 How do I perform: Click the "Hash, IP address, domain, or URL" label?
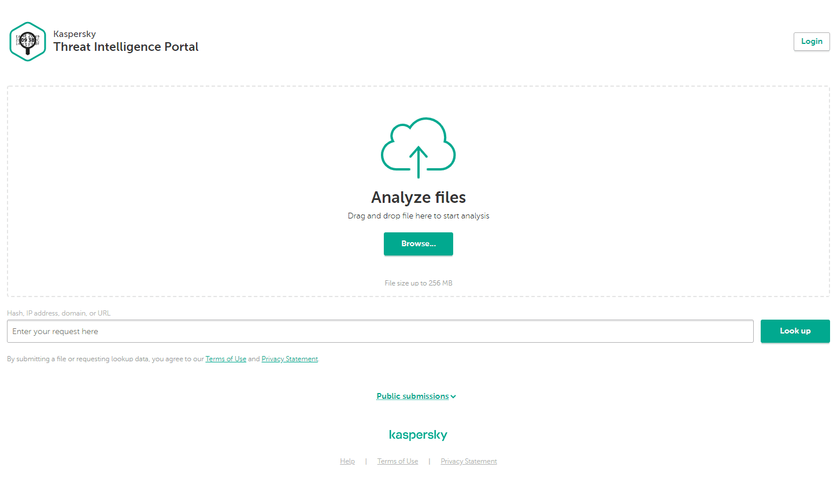coord(58,313)
